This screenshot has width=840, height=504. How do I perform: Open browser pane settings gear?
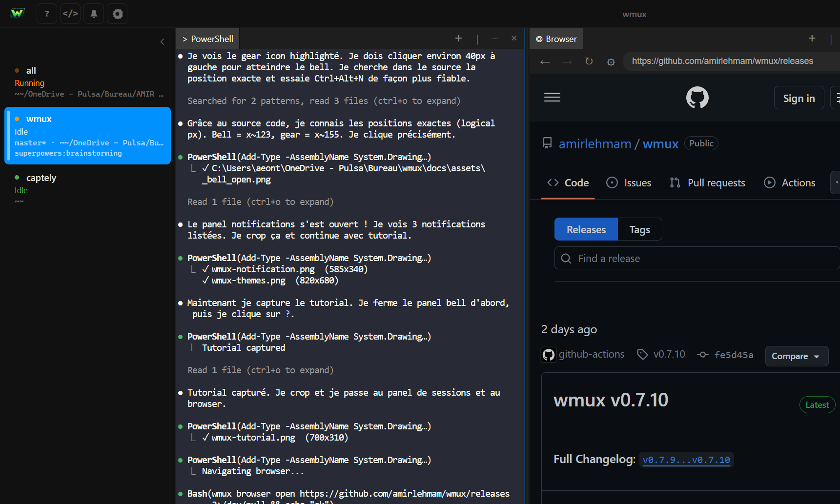coord(611,62)
